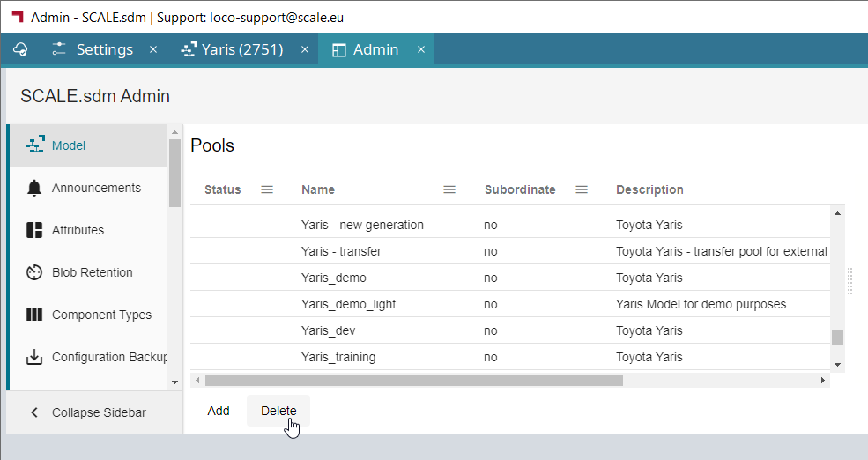
Task: Open the Settings tab
Action: coord(105,49)
